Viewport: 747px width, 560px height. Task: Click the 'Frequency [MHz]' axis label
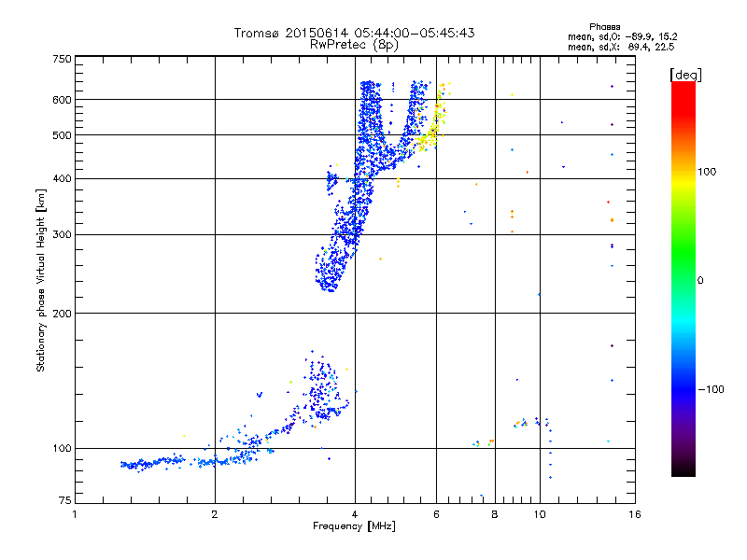click(354, 526)
